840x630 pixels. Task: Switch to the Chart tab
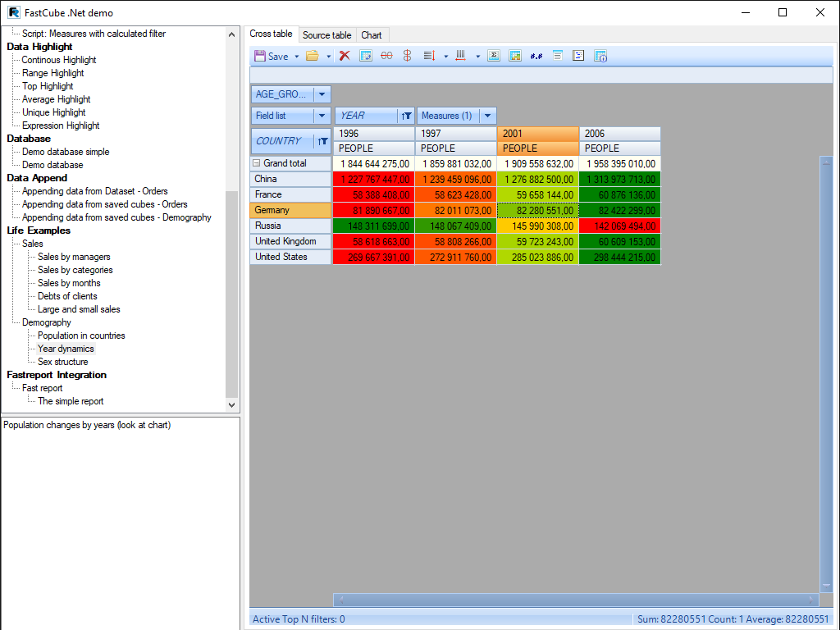click(372, 35)
